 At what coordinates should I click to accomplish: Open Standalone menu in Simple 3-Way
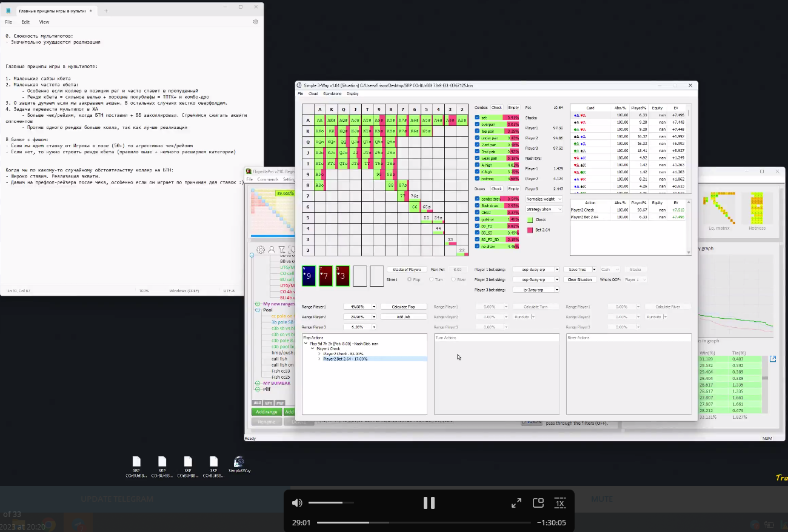coord(332,94)
